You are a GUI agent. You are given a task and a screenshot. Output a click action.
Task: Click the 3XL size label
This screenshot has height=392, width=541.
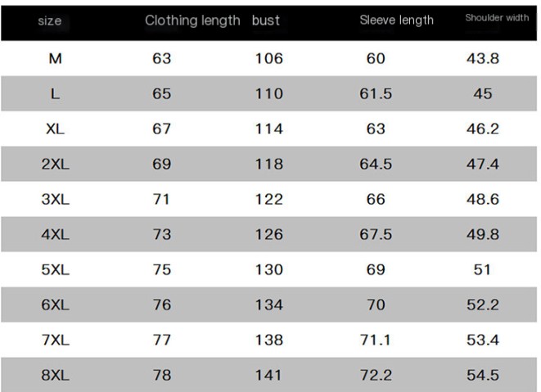click(55, 200)
